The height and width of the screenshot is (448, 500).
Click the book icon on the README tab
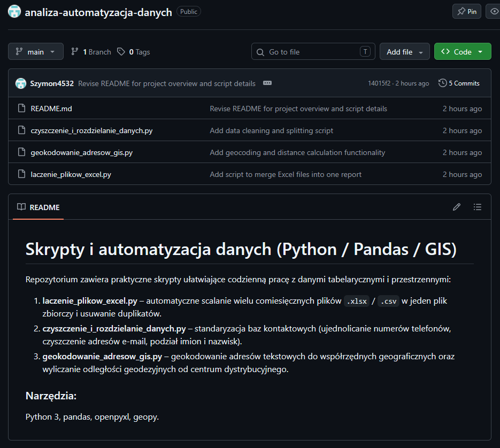tap(21, 207)
